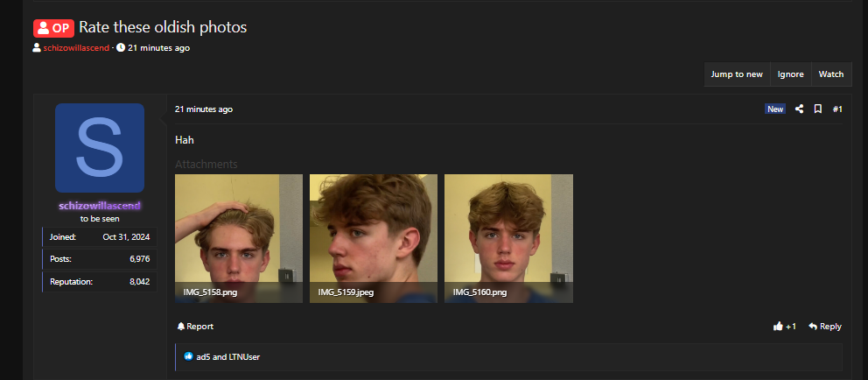Click the Reply arrow icon
Screen dimensions: 868x380
(x=813, y=327)
